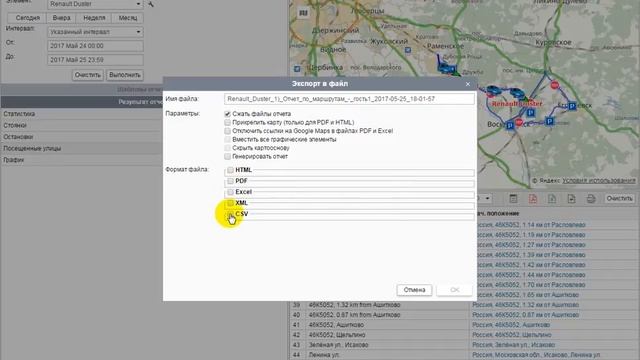
Task: Click the printer icon in the results toolbar
Action: click(x=591, y=199)
